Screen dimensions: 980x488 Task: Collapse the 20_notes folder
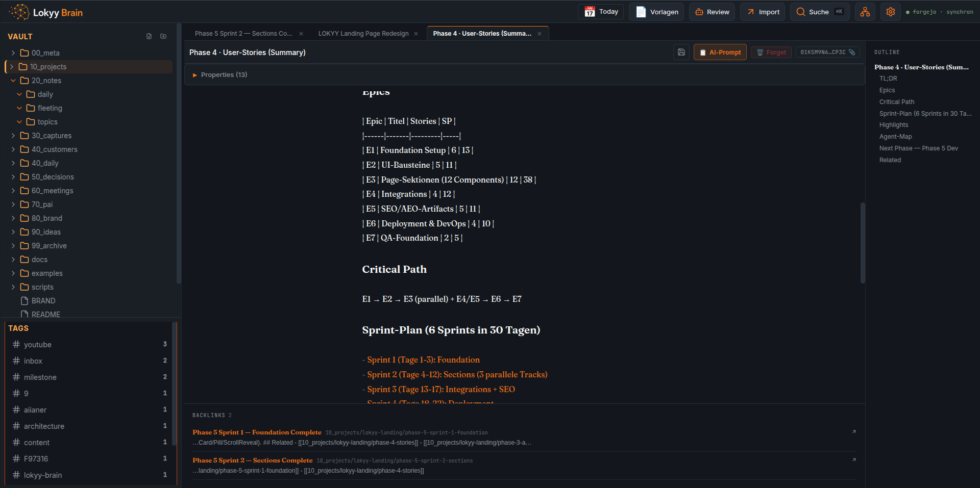pos(13,81)
